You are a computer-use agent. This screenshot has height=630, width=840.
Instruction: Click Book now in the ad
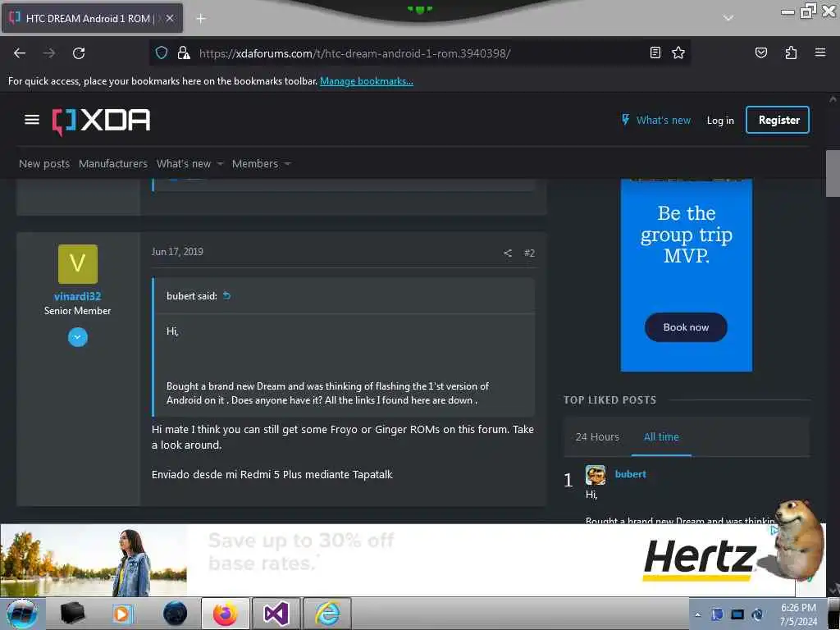(x=686, y=327)
